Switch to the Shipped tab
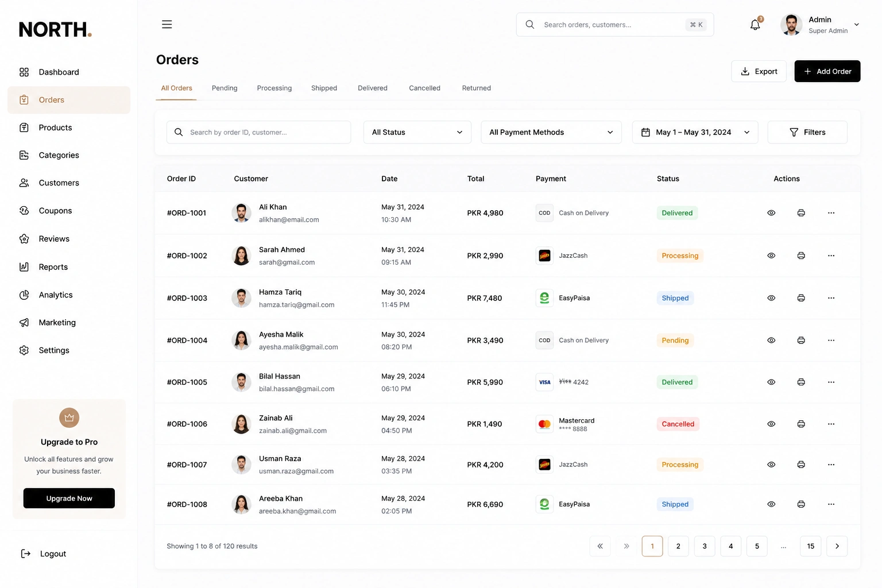The image size is (882, 588). (x=324, y=88)
